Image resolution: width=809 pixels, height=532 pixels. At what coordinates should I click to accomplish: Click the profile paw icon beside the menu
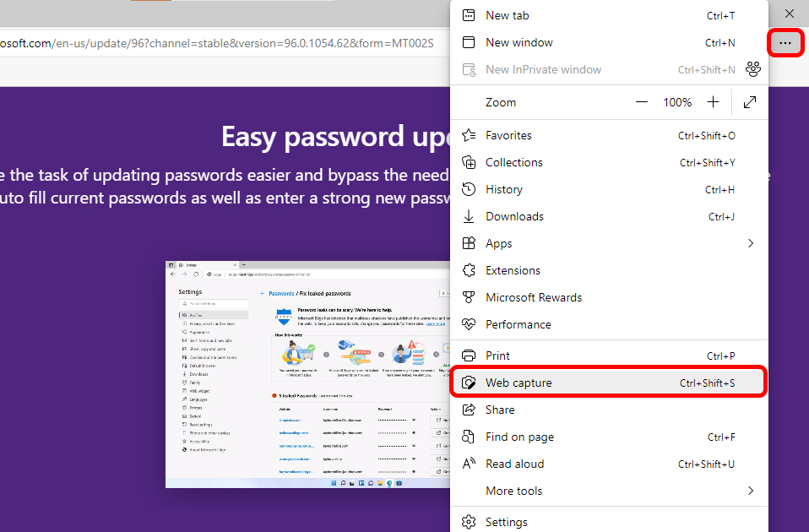(753, 69)
